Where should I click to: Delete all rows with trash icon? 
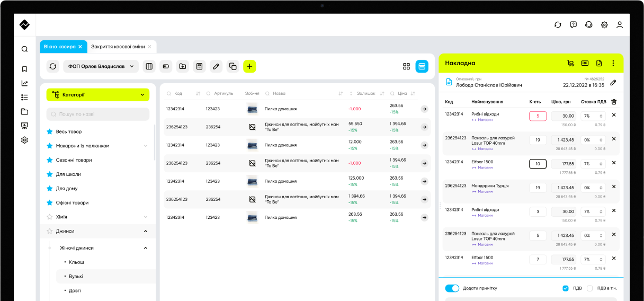point(614,102)
